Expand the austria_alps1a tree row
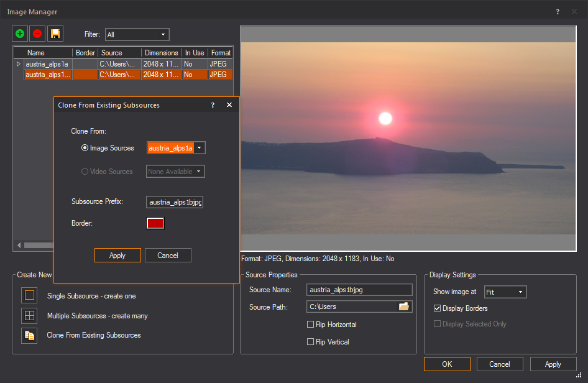The height and width of the screenshot is (383, 588). (x=18, y=64)
